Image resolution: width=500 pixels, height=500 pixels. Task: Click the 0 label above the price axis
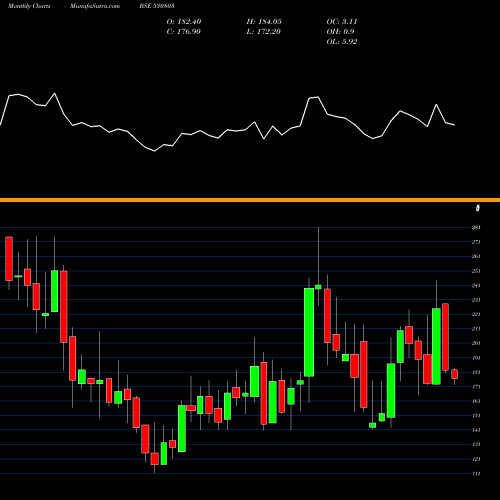coord(478,208)
